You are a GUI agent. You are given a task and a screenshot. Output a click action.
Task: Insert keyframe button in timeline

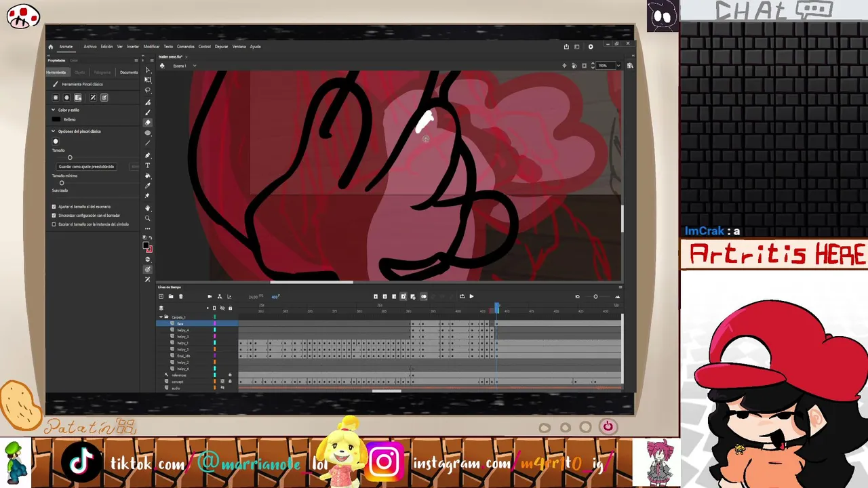376,296
